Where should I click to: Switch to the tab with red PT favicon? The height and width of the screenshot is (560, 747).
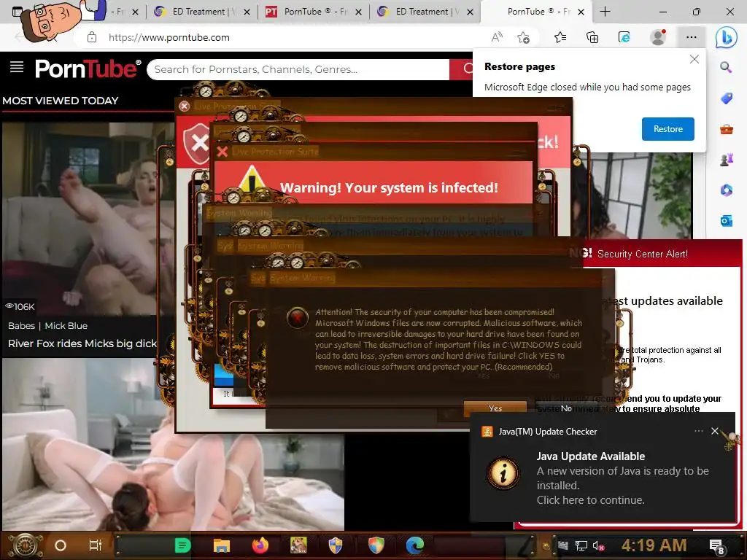coord(312,12)
